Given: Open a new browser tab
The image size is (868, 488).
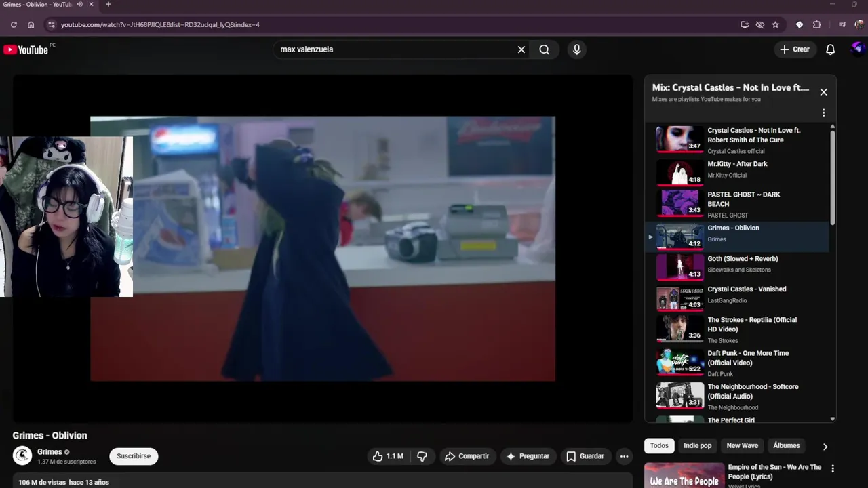Looking at the screenshot, I should tap(108, 5).
